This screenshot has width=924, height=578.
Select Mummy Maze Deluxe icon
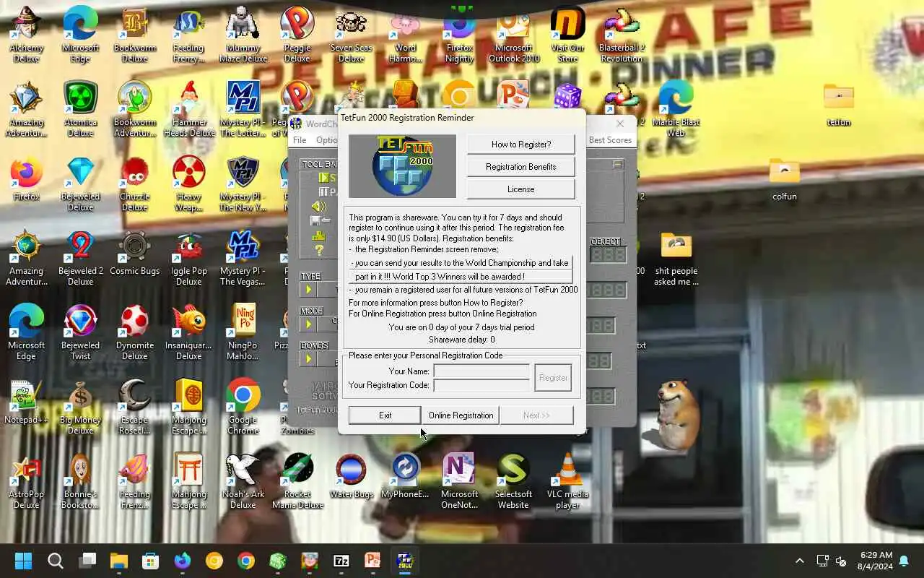[x=243, y=35]
